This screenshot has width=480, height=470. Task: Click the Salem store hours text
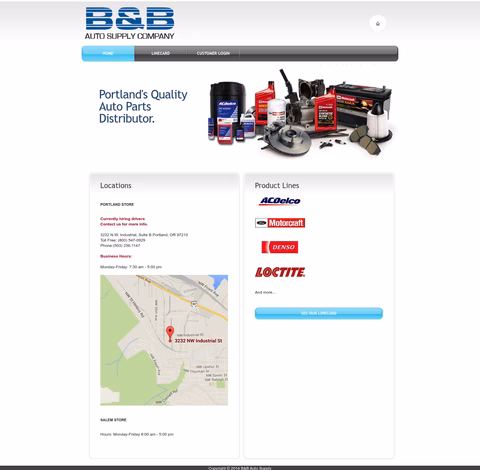coord(137,435)
